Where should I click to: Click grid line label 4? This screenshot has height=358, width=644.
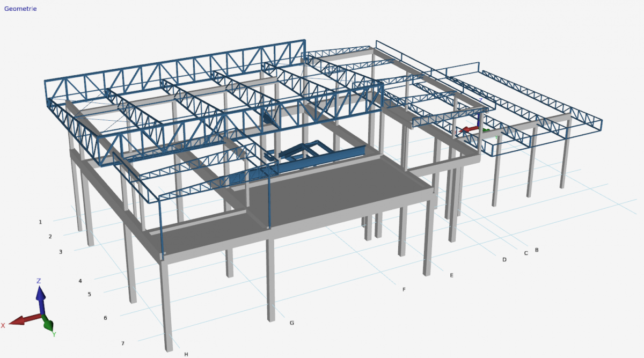(x=80, y=281)
